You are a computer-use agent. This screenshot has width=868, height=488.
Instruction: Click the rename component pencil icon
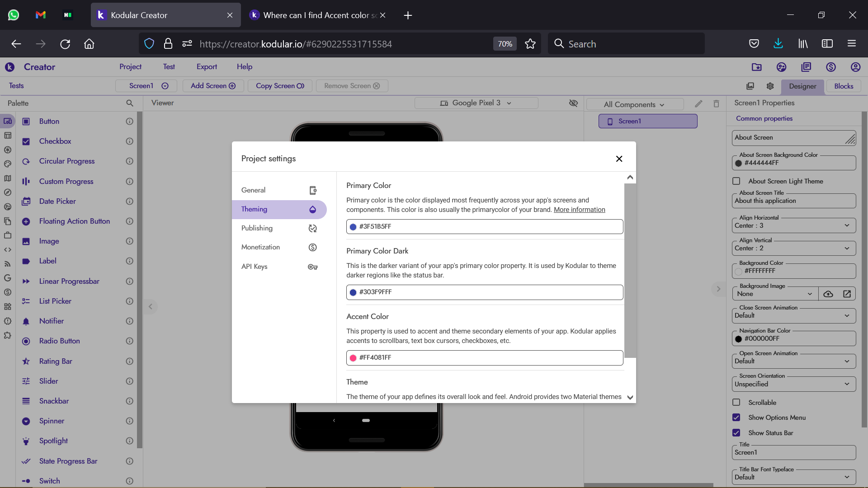(698, 104)
